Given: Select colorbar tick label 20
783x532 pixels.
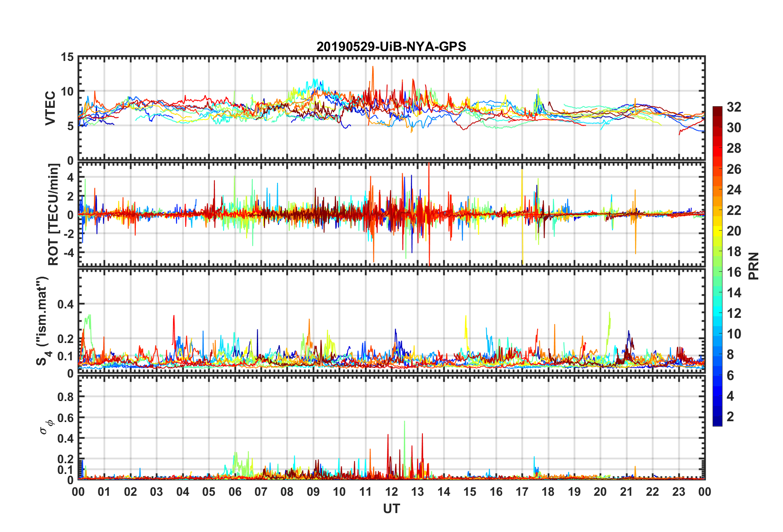Looking at the screenshot, I should coord(734,231).
